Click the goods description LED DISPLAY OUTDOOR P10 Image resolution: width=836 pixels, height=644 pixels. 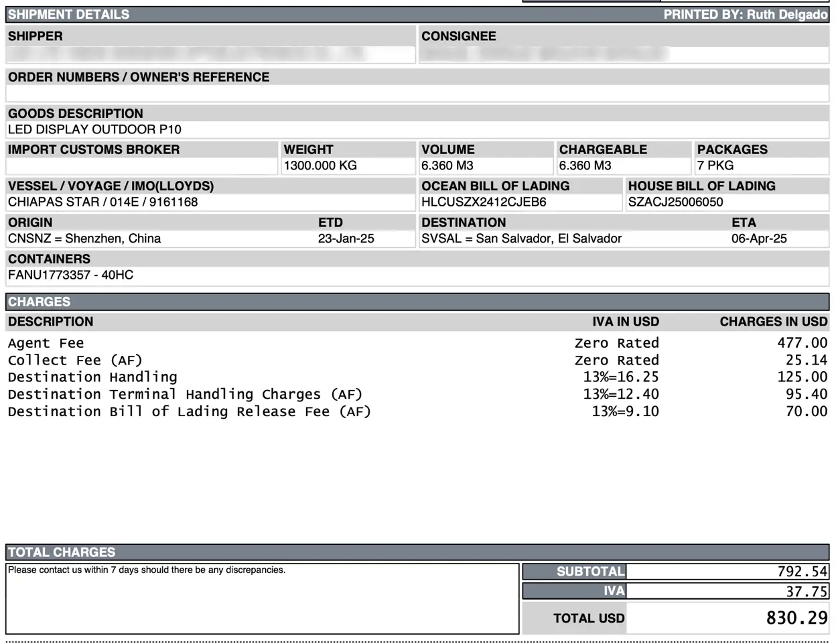tap(94, 129)
